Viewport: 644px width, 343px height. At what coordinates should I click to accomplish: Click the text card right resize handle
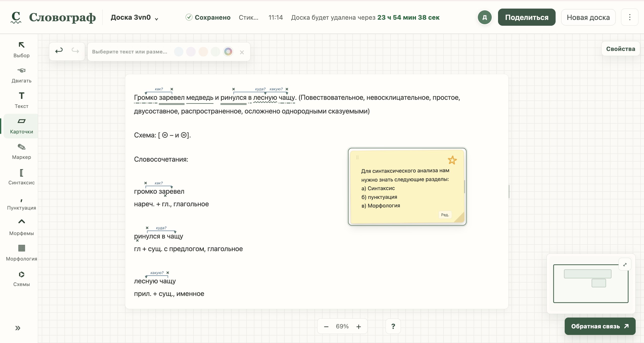click(509, 191)
